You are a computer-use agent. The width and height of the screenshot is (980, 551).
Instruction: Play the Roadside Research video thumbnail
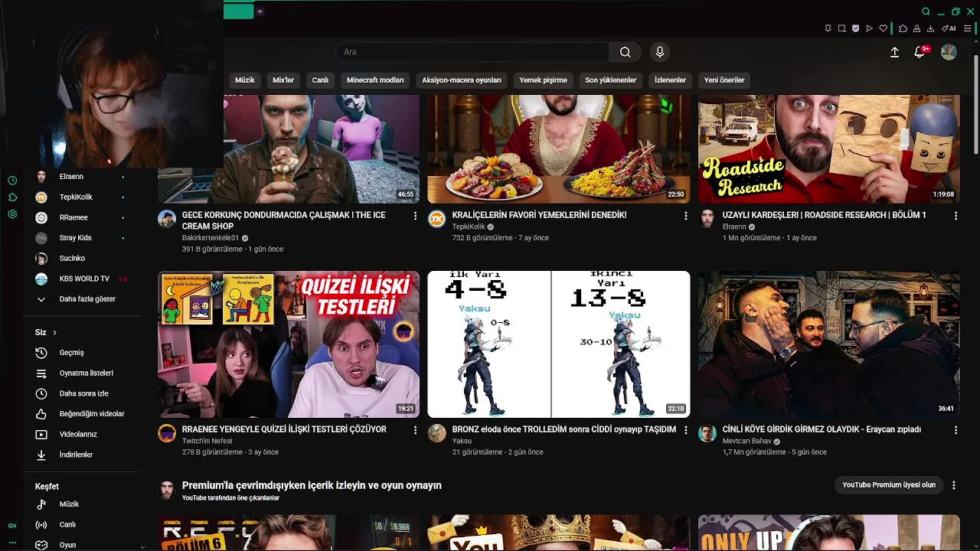coord(828,149)
